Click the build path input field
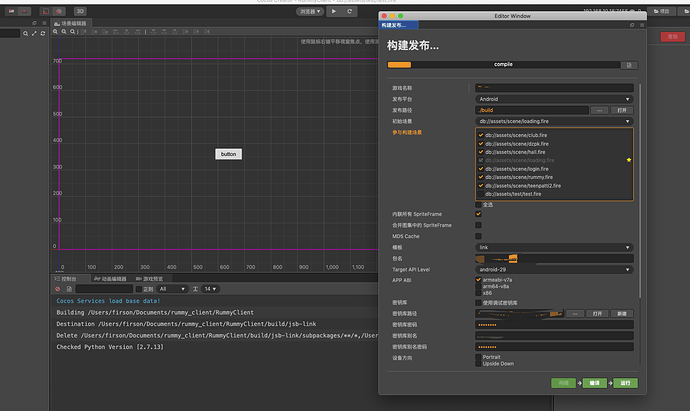This screenshot has width=690, height=411. point(532,110)
